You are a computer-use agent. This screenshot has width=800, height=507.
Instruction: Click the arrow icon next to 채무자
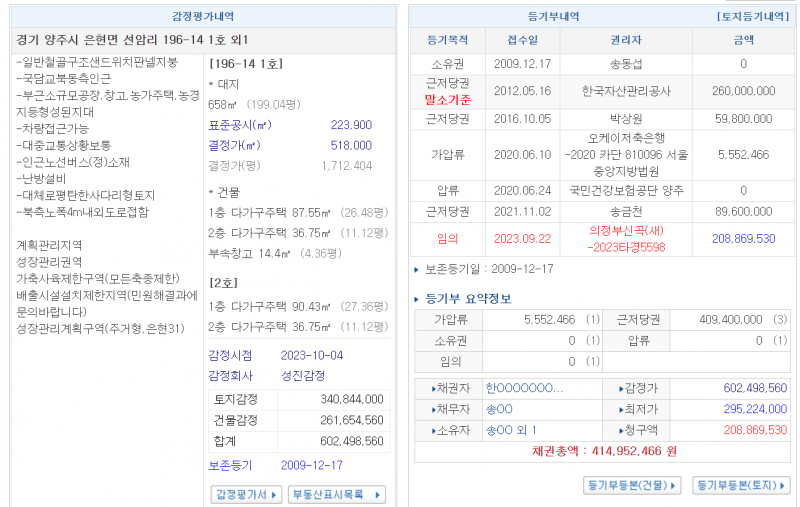[x=435, y=409]
